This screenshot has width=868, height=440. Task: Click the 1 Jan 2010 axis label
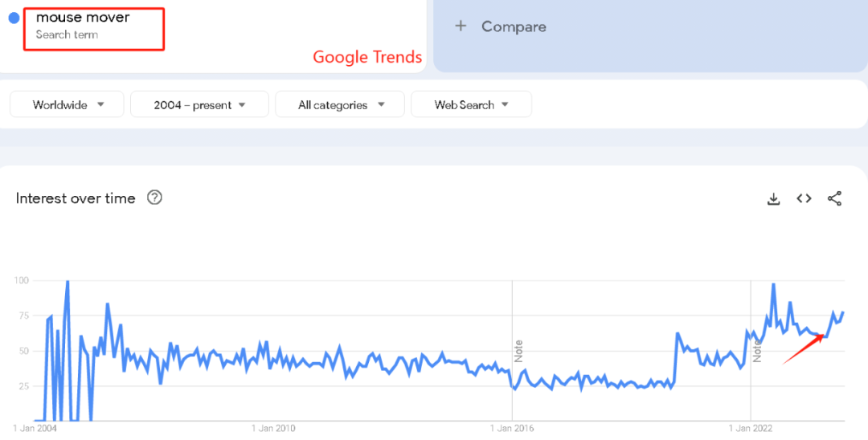pyautogui.click(x=275, y=428)
